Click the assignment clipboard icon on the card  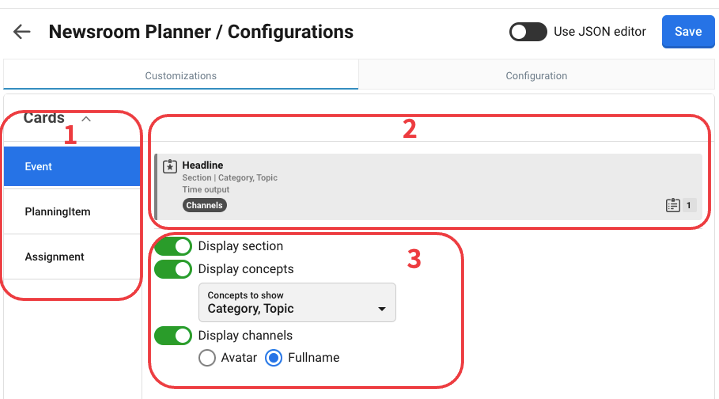673,205
